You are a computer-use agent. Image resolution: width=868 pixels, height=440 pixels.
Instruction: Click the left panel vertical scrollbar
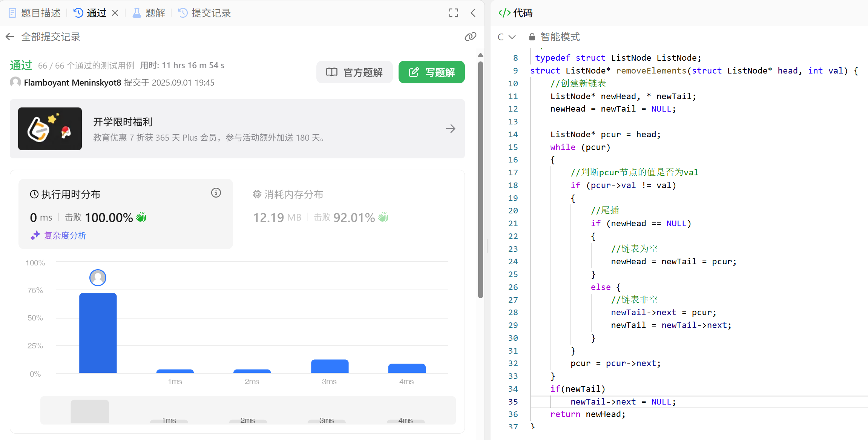click(x=480, y=180)
